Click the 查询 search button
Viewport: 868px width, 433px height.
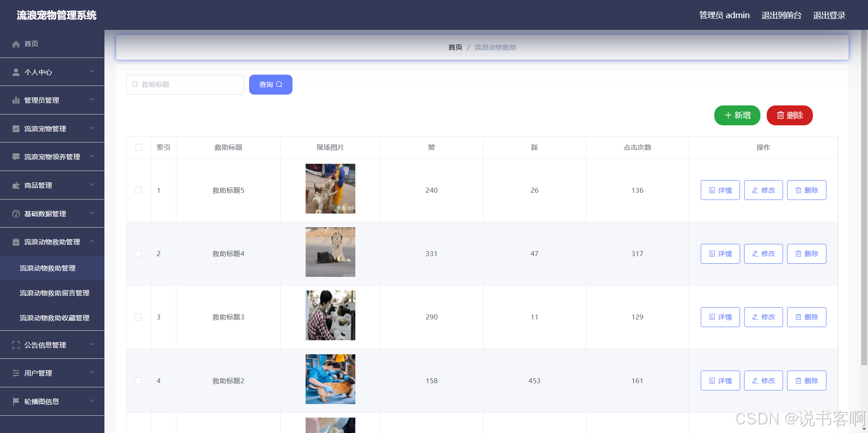270,85
